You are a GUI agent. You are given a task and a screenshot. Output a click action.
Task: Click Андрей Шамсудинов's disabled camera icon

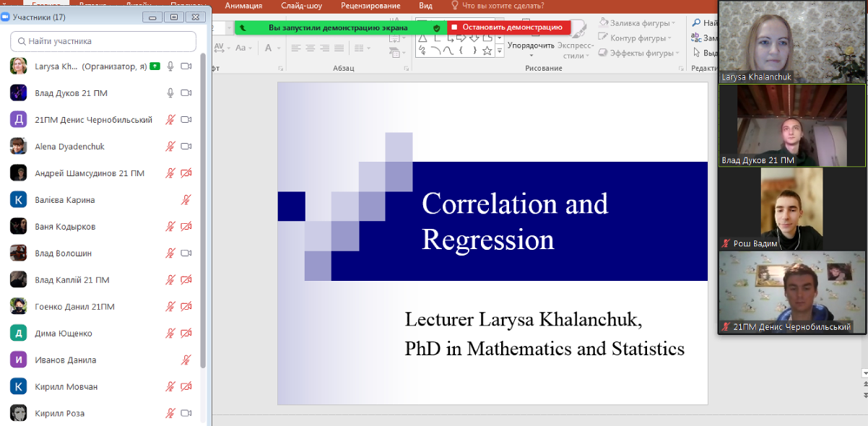click(x=186, y=173)
